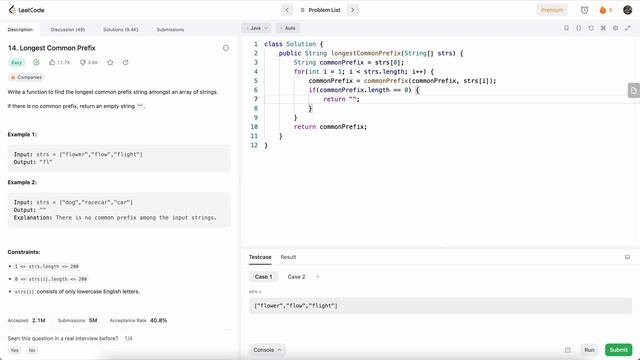Image resolution: width=640 pixels, height=360 pixels.
Task: Expand the Console panel
Action: tap(267, 350)
